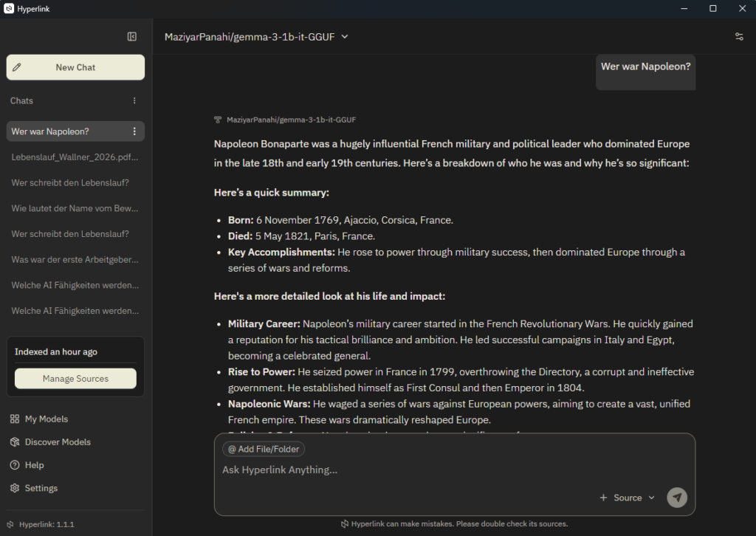Expand the gemma-3-1b-it-GGUF model dropdown

[x=345, y=37]
